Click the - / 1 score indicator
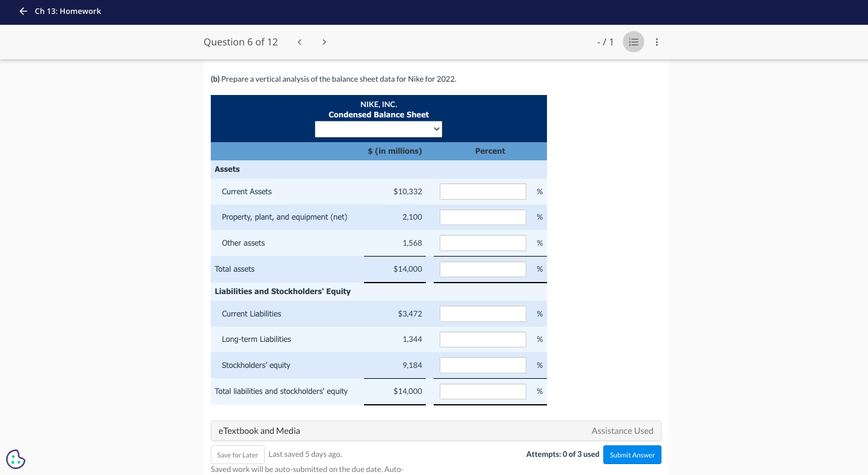 click(x=605, y=42)
